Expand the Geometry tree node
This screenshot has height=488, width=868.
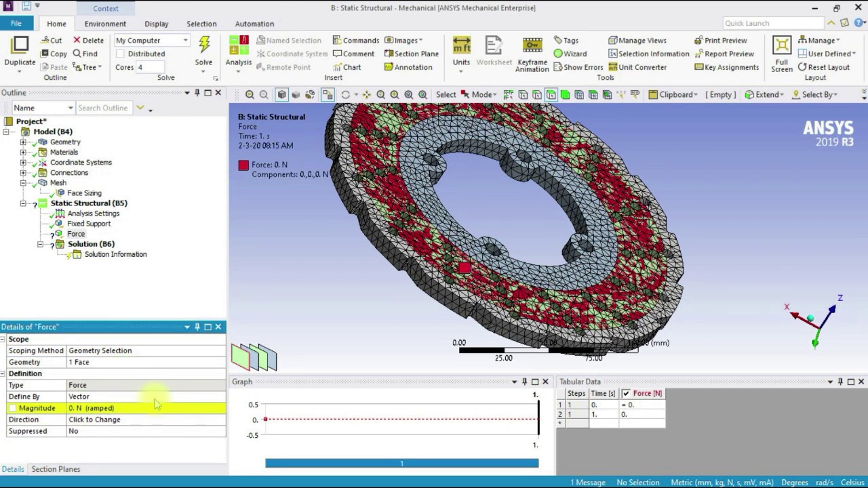pos(23,142)
